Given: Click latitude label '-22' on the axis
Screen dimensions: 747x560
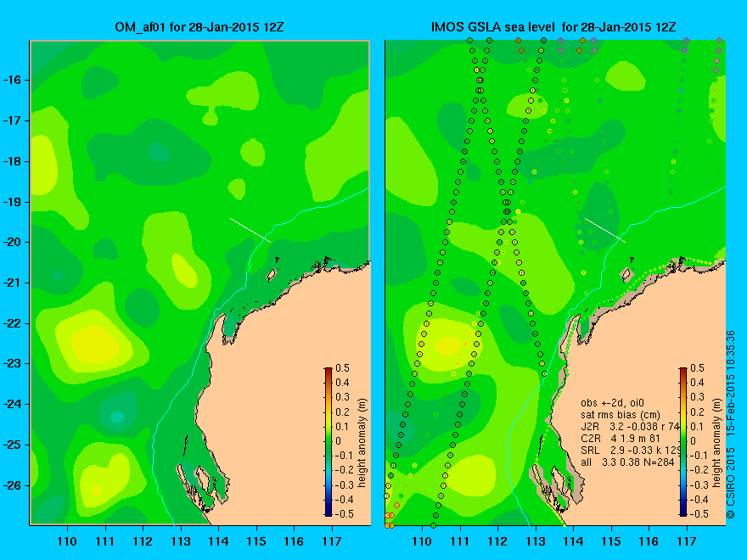Looking at the screenshot, I should tap(11, 323).
